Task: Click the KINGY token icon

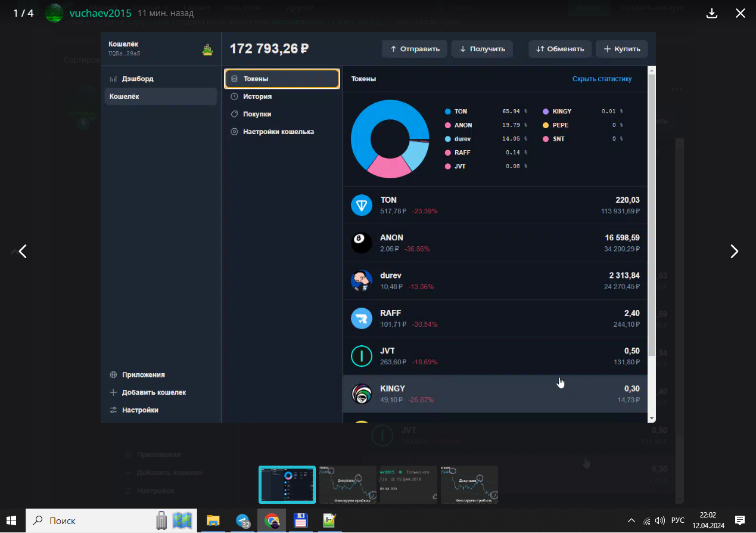Action: pos(361,393)
